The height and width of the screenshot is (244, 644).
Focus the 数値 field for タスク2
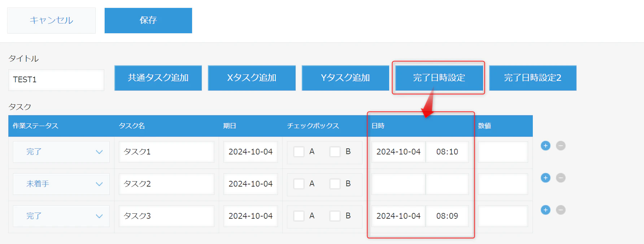coord(503,184)
